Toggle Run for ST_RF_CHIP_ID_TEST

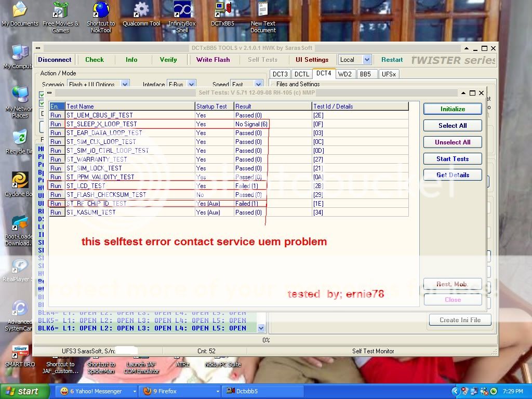[x=56, y=204]
